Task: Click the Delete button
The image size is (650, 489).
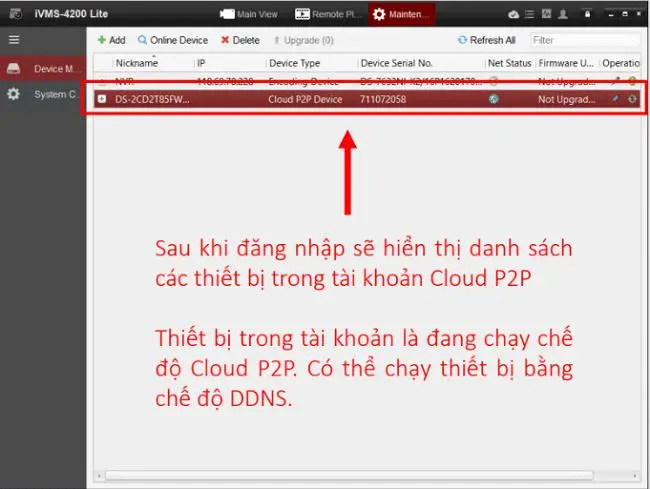Action: [x=240, y=40]
